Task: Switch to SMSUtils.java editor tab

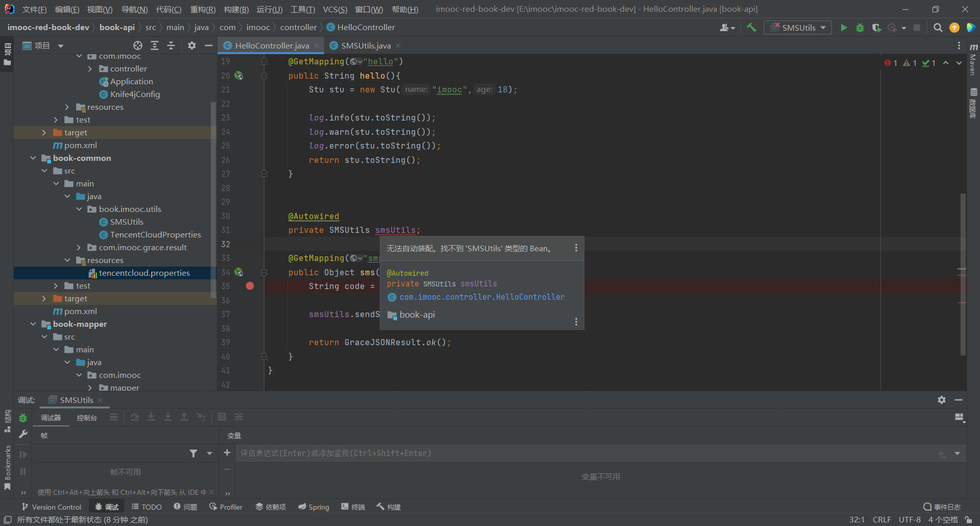Action: click(365, 45)
